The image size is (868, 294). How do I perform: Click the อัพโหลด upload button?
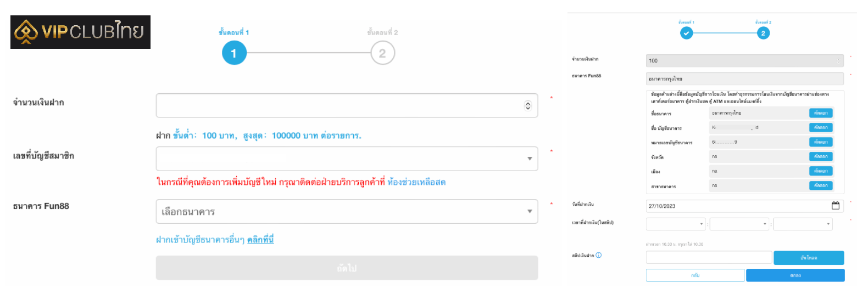[x=809, y=258]
